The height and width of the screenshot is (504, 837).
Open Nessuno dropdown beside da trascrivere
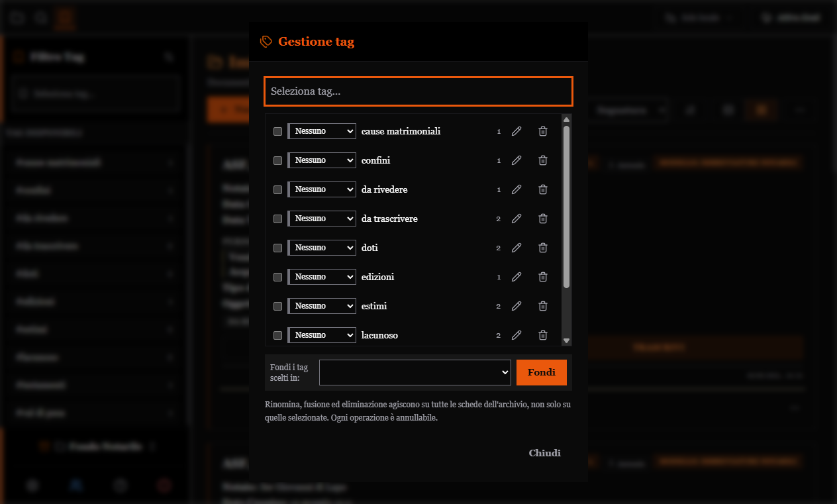[x=322, y=219]
